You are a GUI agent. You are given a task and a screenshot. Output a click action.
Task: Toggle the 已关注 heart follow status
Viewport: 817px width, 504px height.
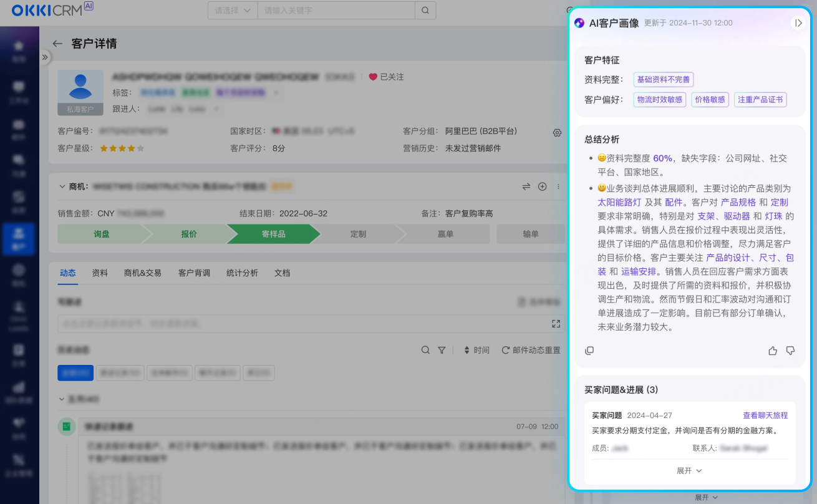(x=374, y=77)
